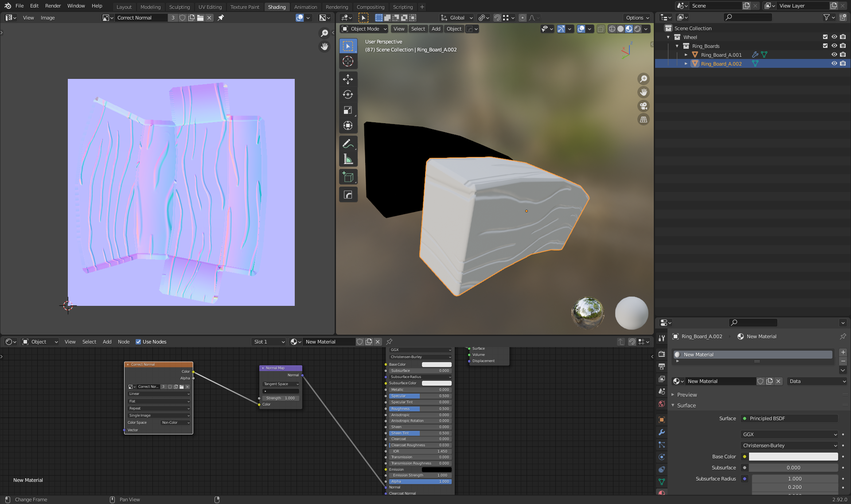Click the Base Color swatch in properties
This screenshot has width=851, height=504.
click(793, 457)
